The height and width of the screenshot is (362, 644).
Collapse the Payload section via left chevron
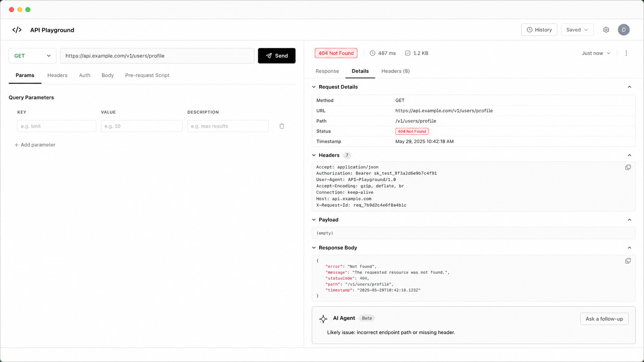pos(314,220)
